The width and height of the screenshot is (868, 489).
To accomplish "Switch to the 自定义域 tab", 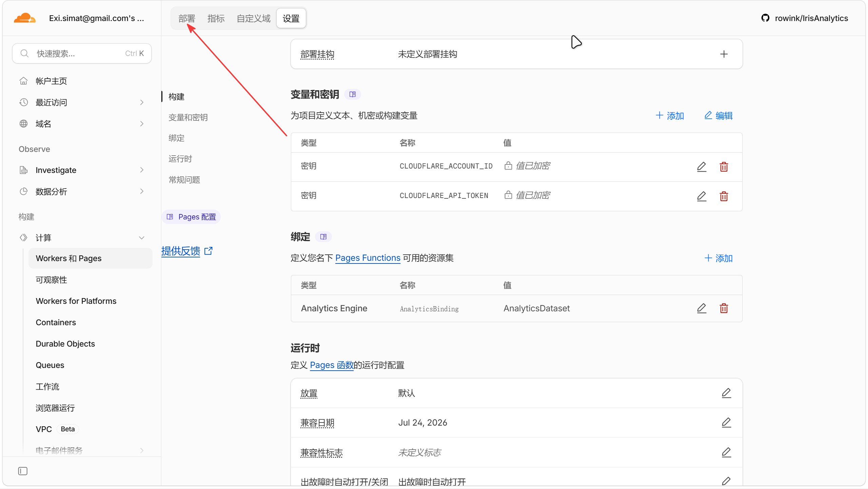I will pos(253,18).
